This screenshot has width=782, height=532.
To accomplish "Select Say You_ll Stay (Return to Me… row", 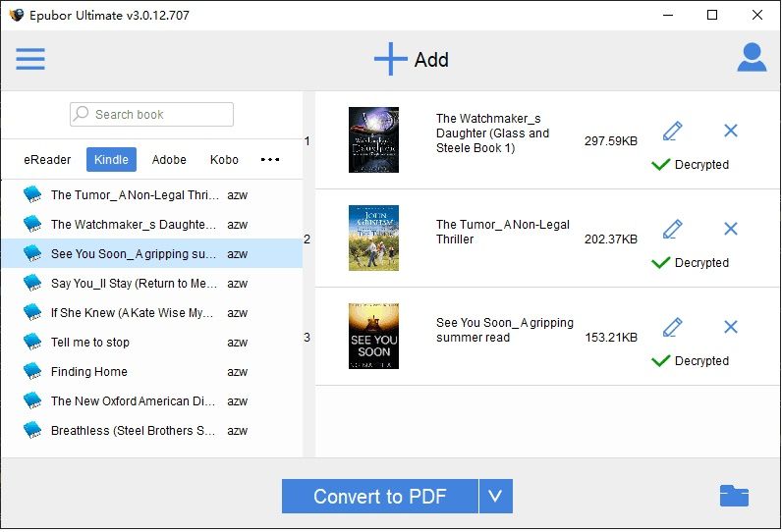I will 151,283.
